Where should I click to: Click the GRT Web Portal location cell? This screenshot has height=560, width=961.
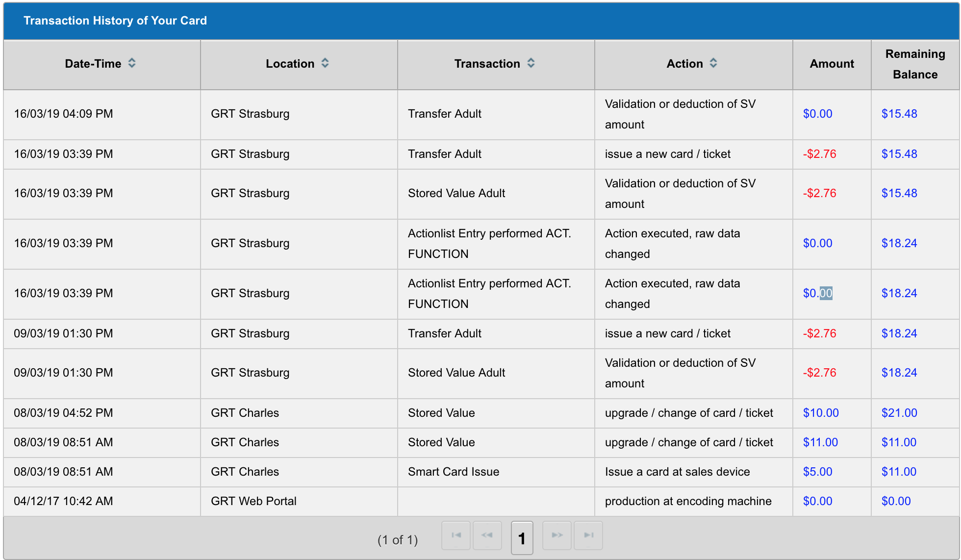[x=253, y=501]
